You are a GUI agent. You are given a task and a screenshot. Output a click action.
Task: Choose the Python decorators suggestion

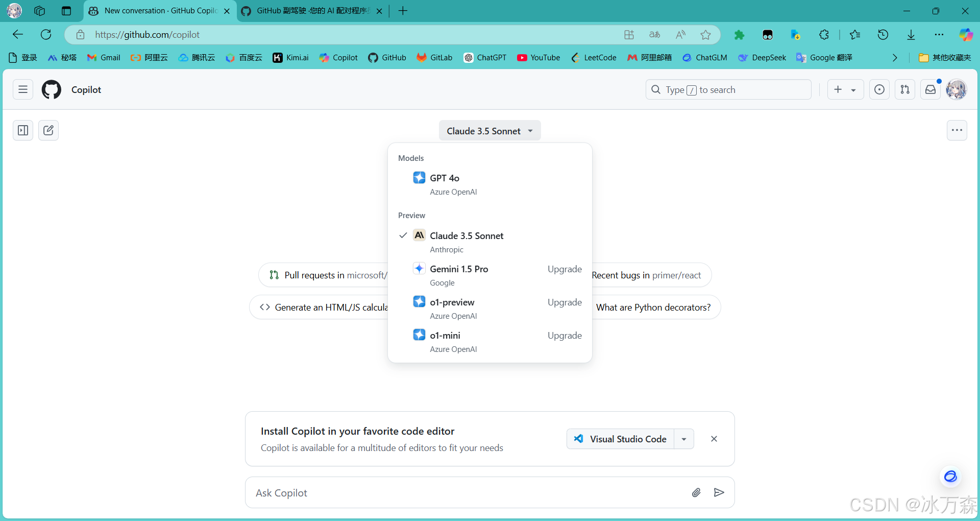click(x=656, y=307)
